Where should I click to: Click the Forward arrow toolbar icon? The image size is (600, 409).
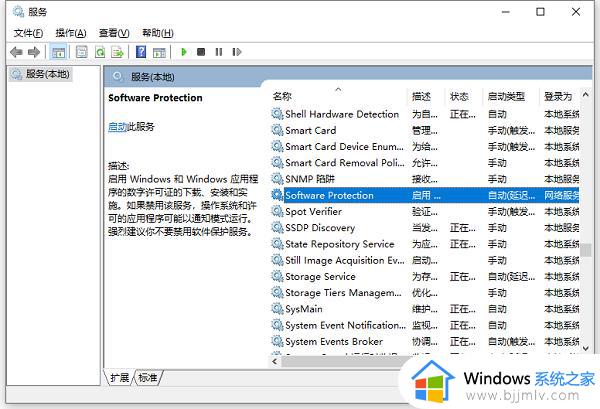coord(34,52)
